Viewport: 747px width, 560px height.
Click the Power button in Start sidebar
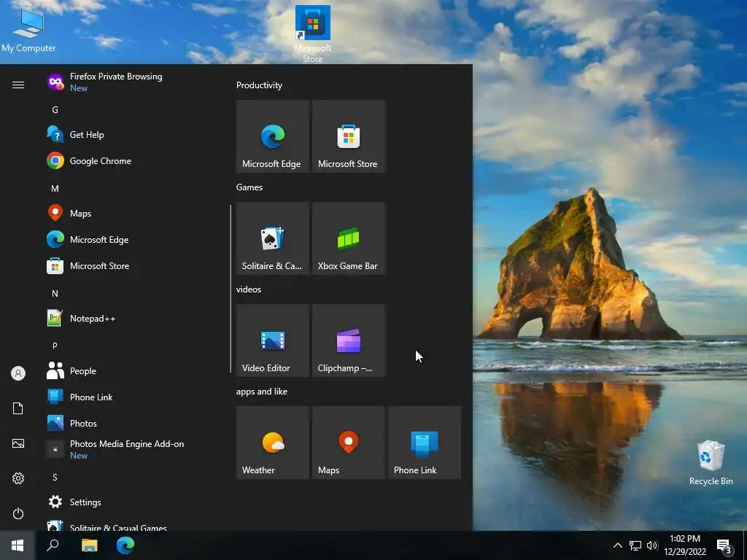point(18,513)
